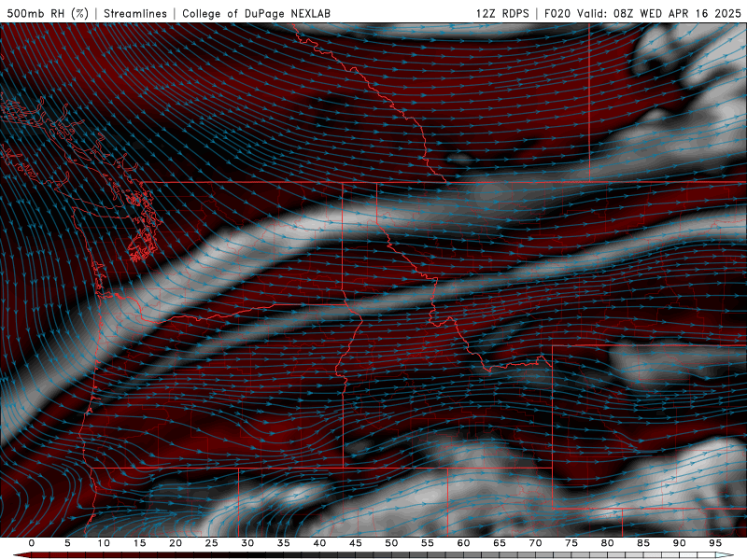Select the 50 value on the color scale
Image resolution: width=747 pixels, height=560 pixels.
click(391, 543)
